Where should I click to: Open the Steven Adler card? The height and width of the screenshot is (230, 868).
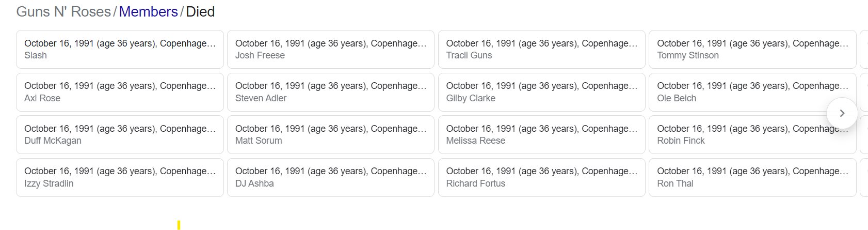click(330, 92)
